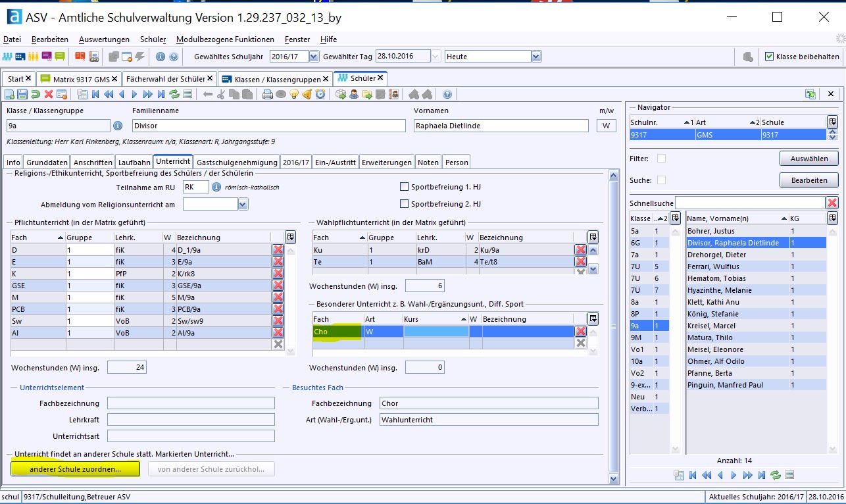Screen dimensions: 846x504
Task: Select class 10a in the class list
Action: pos(649,361)
